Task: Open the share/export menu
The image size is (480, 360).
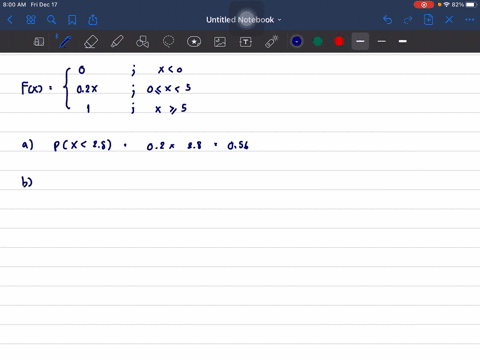Action: coord(93,20)
